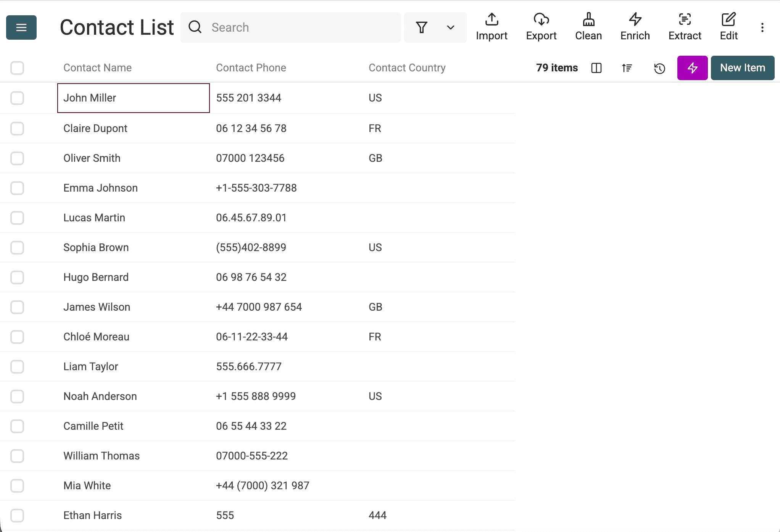This screenshot has width=780, height=532.
Task: Check the row for Sophia Brown
Action: (17, 247)
